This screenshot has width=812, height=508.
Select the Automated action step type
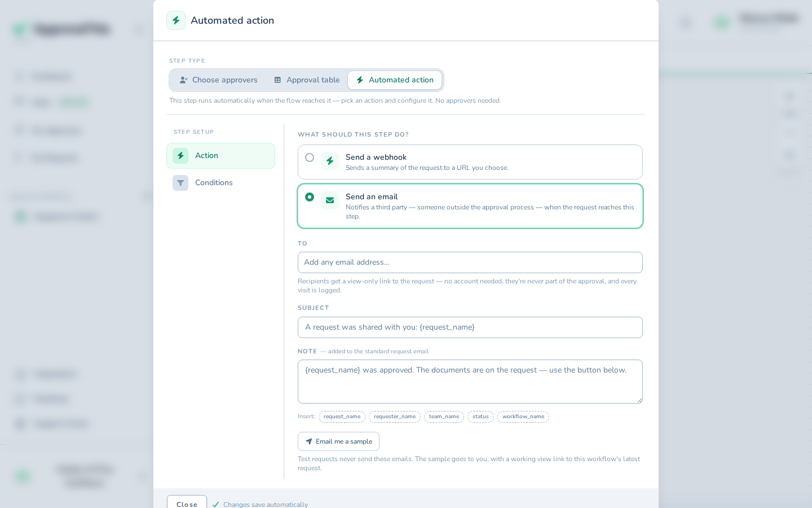click(x=395, y=80)
